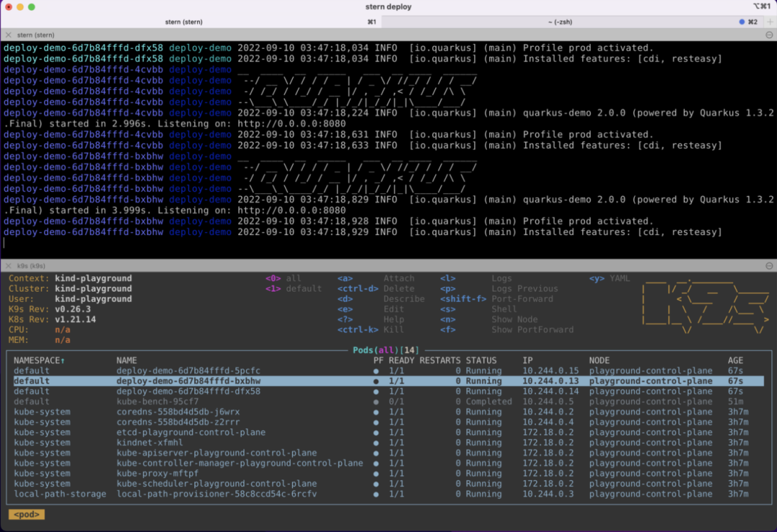
Task: Click the IP column header
Action: [x=527, y=361]
